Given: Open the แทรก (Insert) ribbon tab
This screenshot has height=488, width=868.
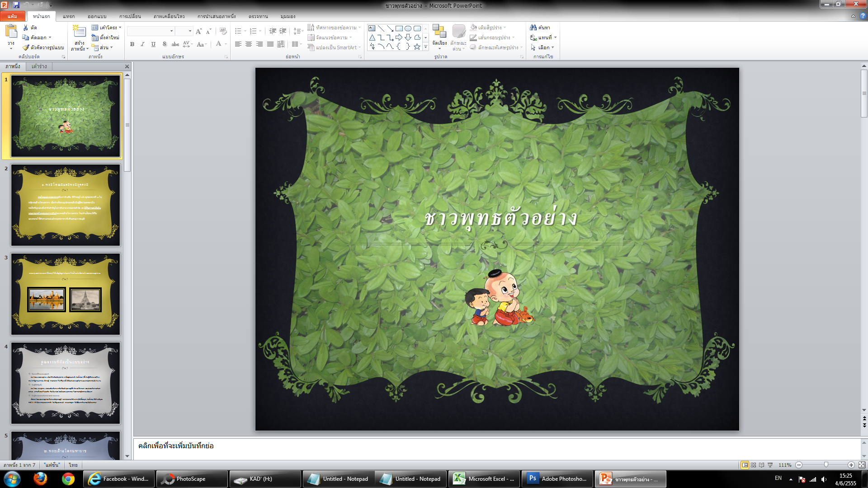Looking at the screenshot, I should [x=69, y=16].
